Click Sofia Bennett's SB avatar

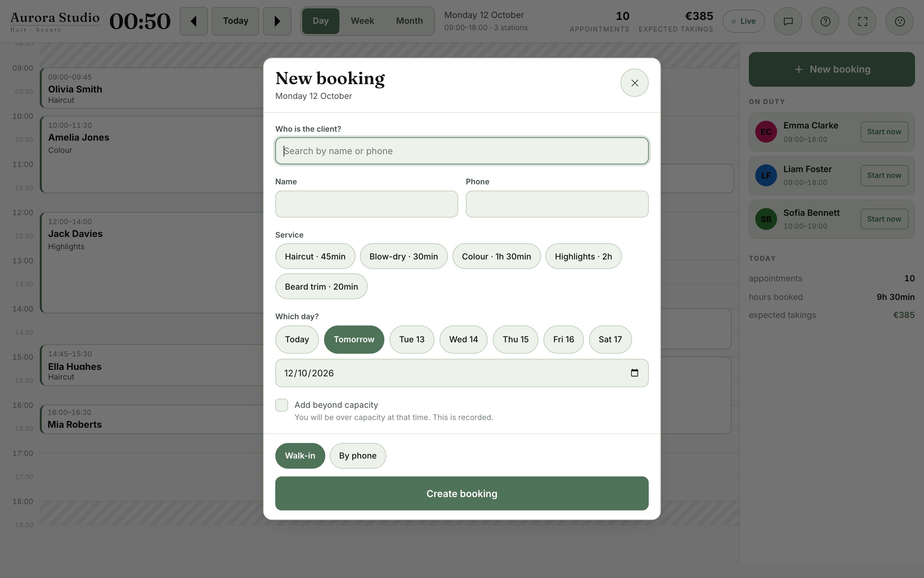[x=766, y=219]
